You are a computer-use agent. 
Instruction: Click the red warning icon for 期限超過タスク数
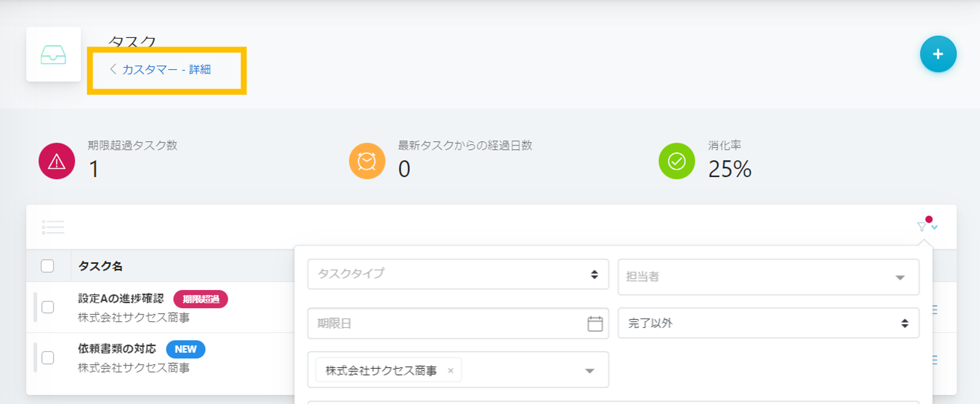tap(57, 161)
